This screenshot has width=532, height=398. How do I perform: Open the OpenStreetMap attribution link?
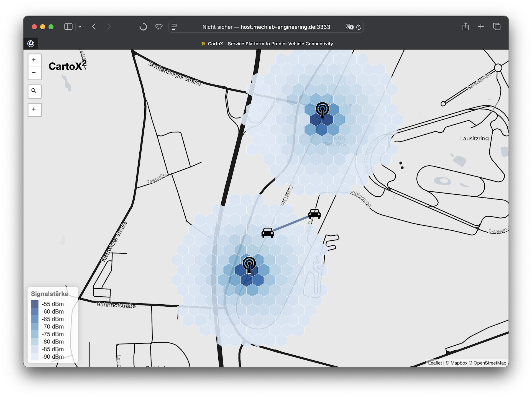[490, 363]
